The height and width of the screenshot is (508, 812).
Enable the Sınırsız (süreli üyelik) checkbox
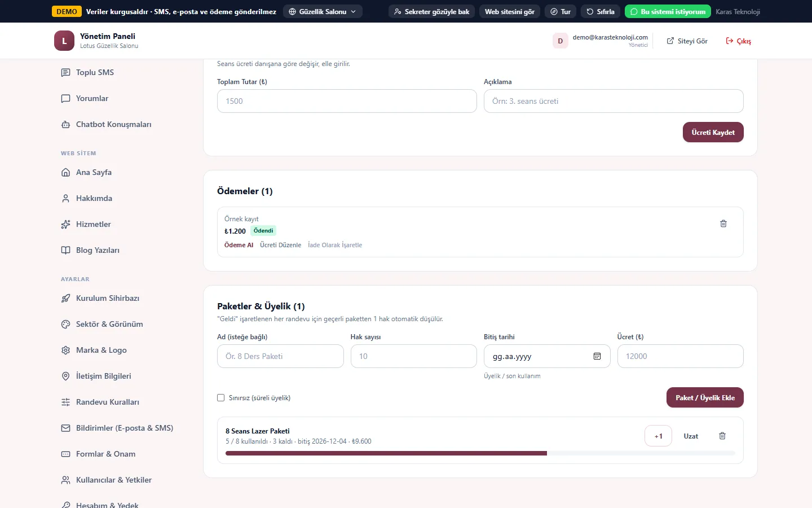[221, 398]
